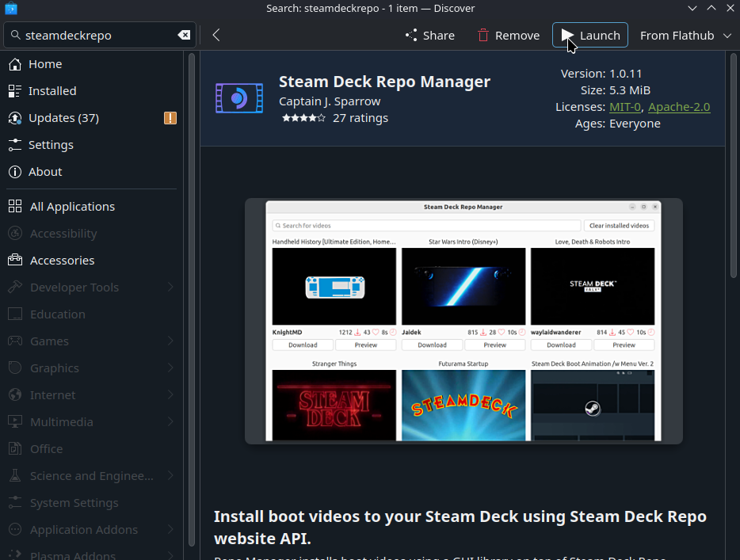Click the Accessories category icon
The image size is (740, 560).
17,260
